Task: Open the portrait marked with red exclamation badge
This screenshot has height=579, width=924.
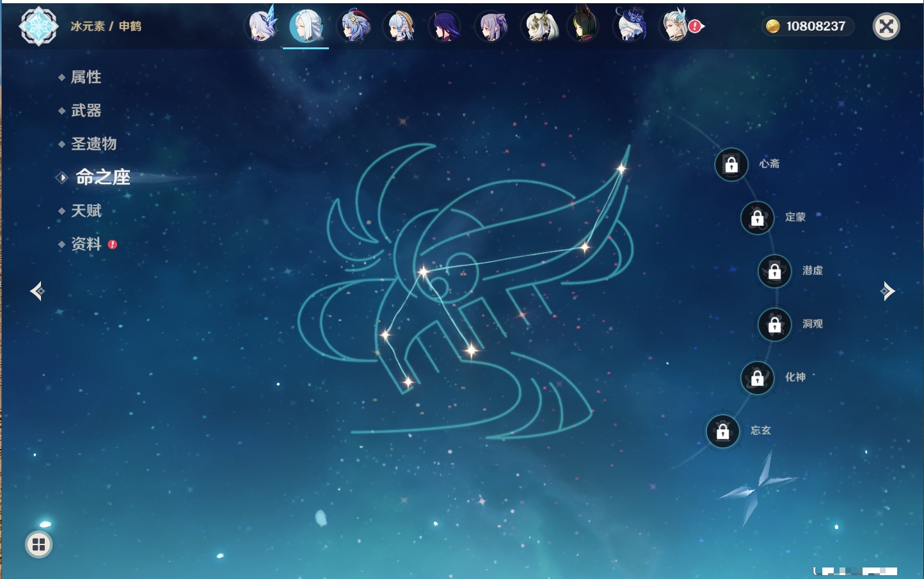Action: click(676, 26)
